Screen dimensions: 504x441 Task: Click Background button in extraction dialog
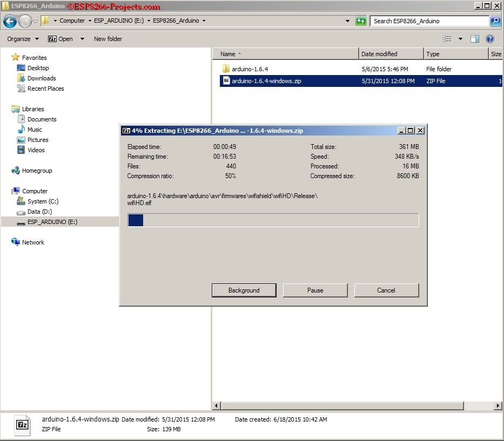pos(244,290)
